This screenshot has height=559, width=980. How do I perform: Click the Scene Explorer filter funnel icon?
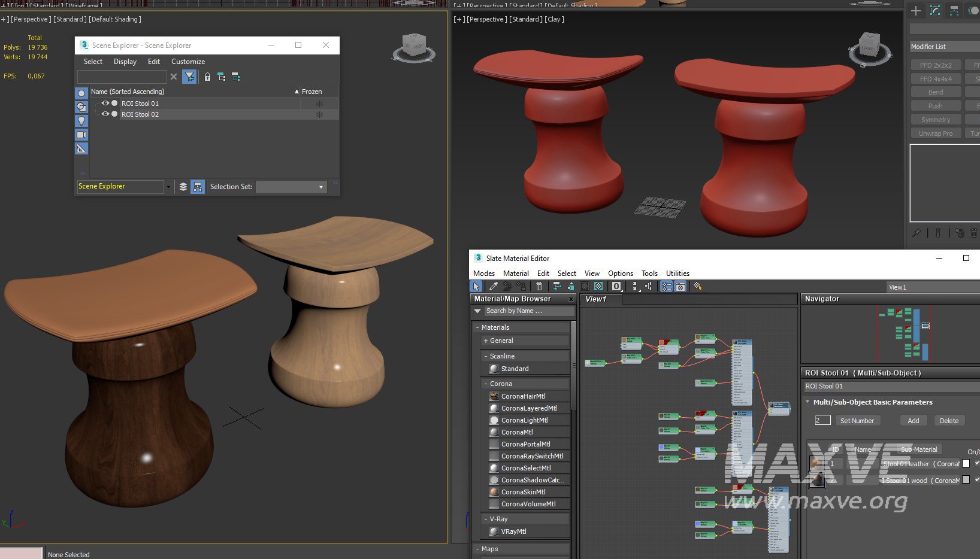click(189, 77)
